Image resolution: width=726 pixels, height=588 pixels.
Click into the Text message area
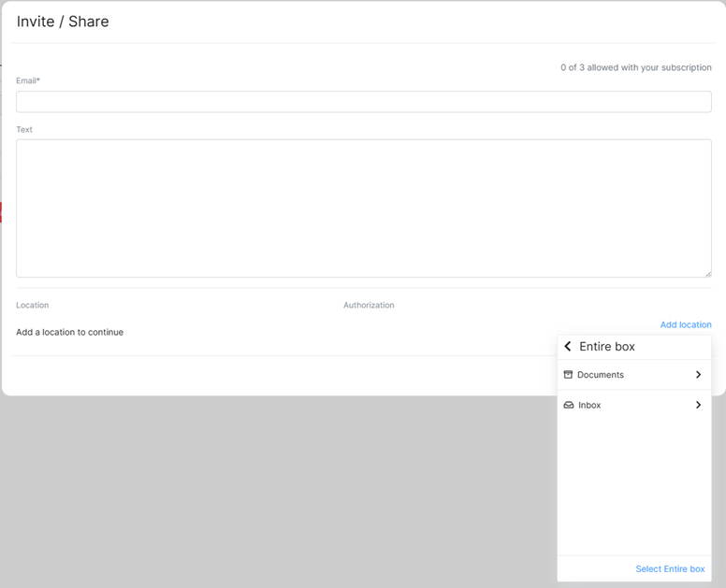point(363,208)
